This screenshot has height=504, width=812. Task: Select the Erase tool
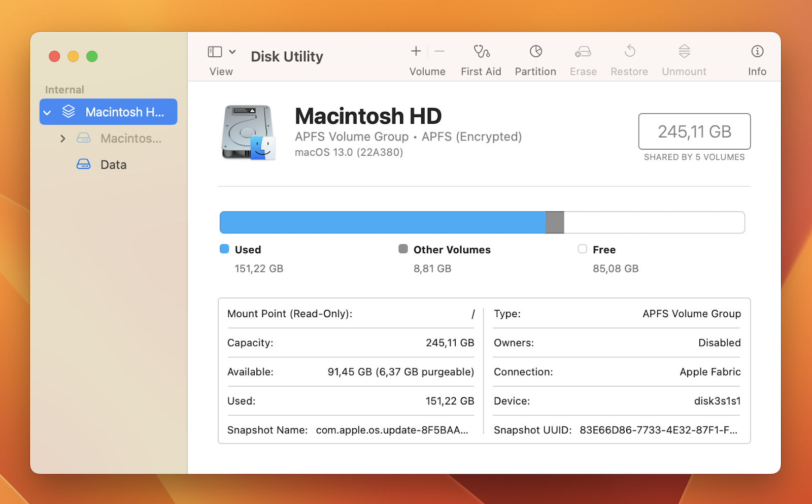click(583, 58)
